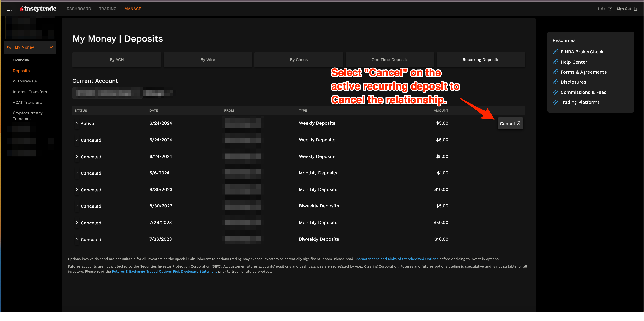Click the Trading Platforms link icon

tap(555, 102)
